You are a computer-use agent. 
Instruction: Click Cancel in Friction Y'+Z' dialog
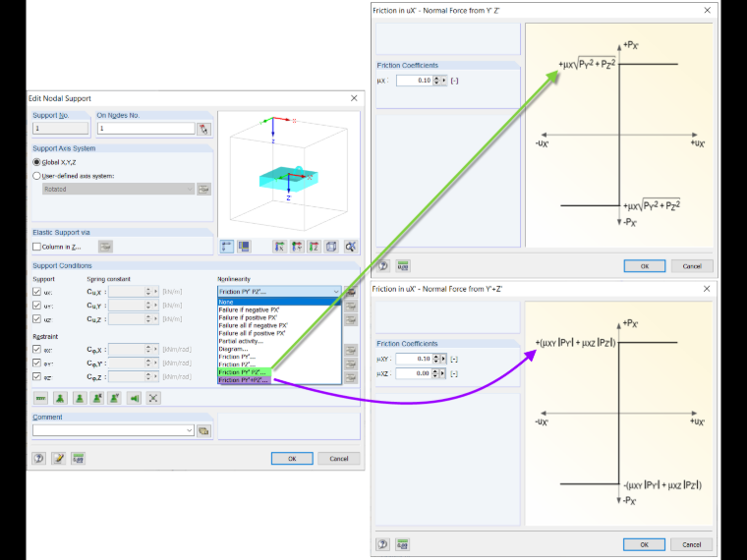coord(691,544)
